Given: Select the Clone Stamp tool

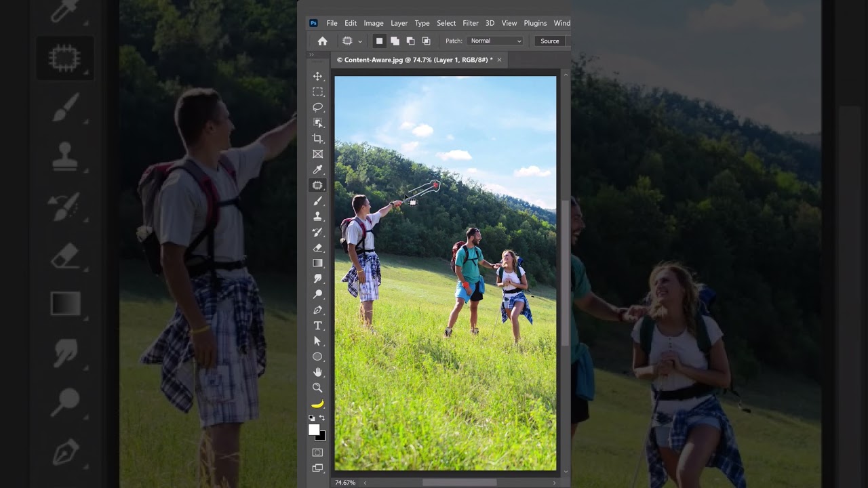Looking at the screenshot, I should point(317,216).
